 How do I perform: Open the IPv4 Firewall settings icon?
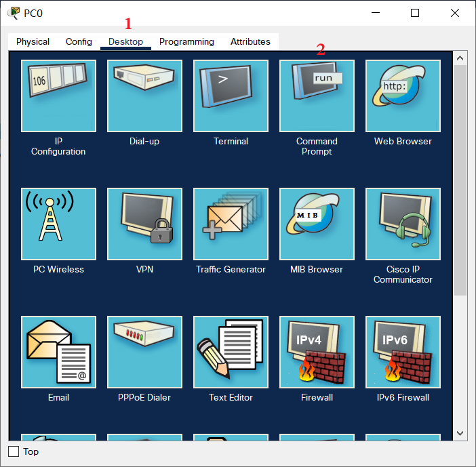[317, 352]
